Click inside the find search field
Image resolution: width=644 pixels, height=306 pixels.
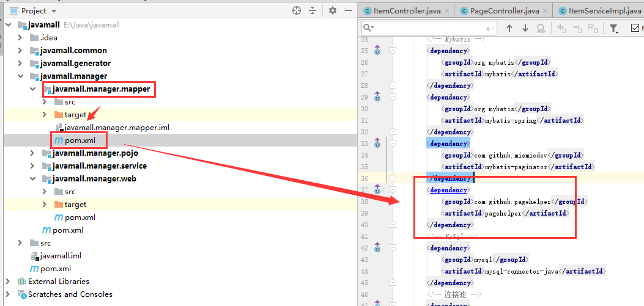(428, 28)
